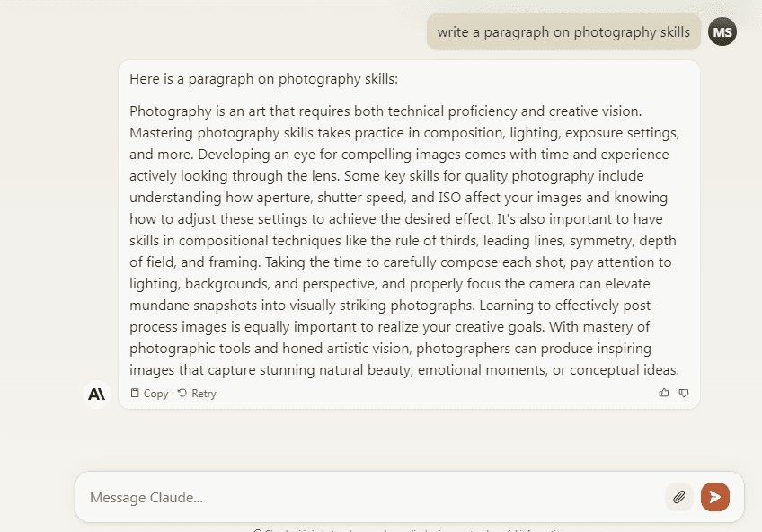Click the Copy clipboard icon
The height and width of the screenshot is (532, 762).
pos(135,394)
